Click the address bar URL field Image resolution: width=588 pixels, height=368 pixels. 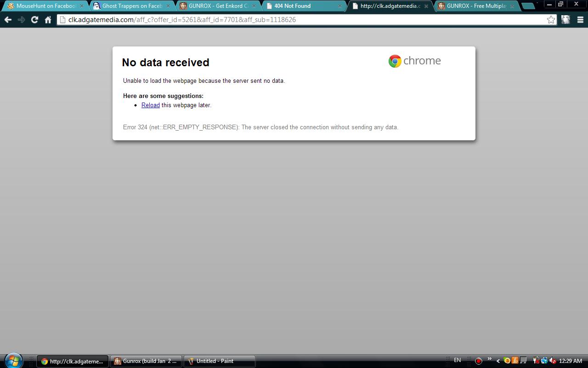tap(303, 20)
